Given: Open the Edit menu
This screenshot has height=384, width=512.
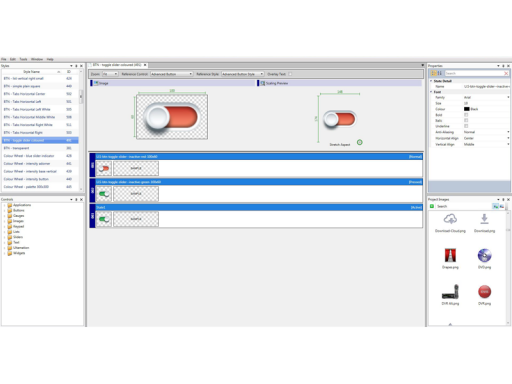Looking at the screenshot, I should 13,59.
